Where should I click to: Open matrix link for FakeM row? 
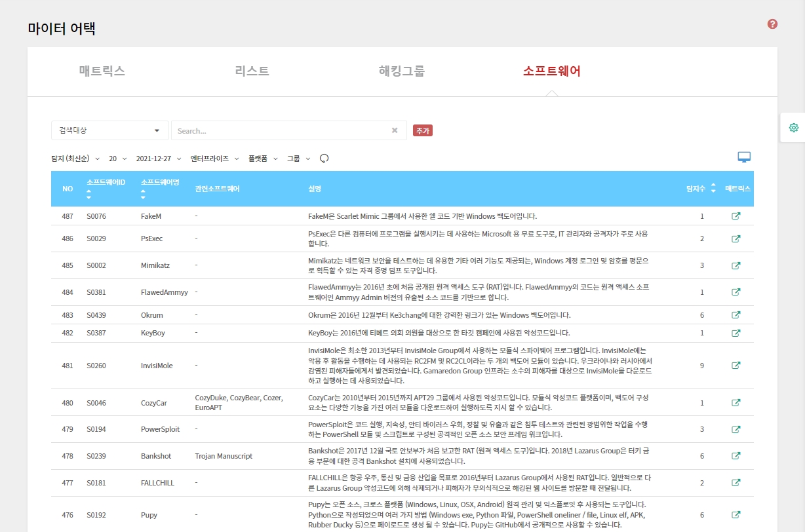point(736,216)
